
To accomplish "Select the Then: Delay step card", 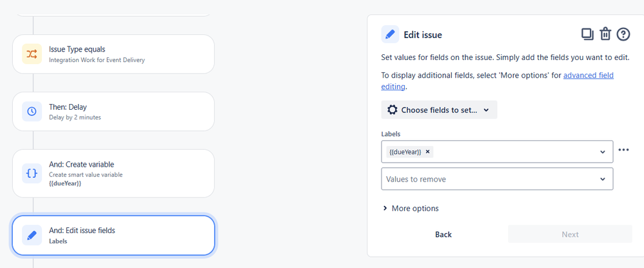I will [113, 112].
